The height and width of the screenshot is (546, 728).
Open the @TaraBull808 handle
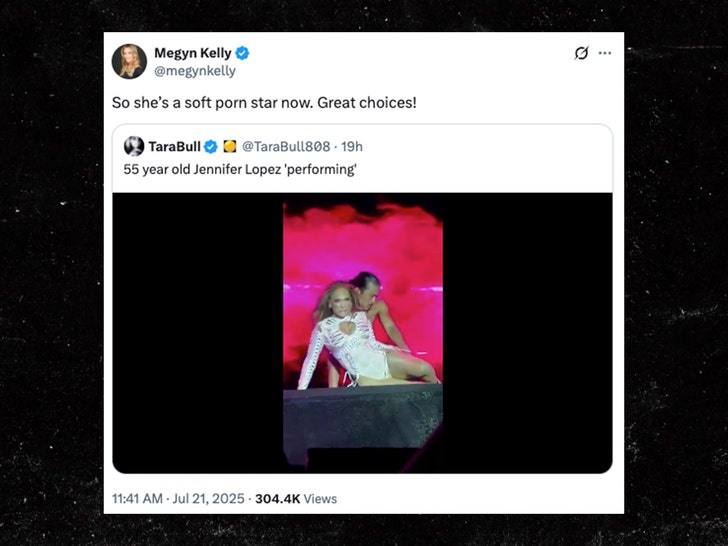point(286,147)
